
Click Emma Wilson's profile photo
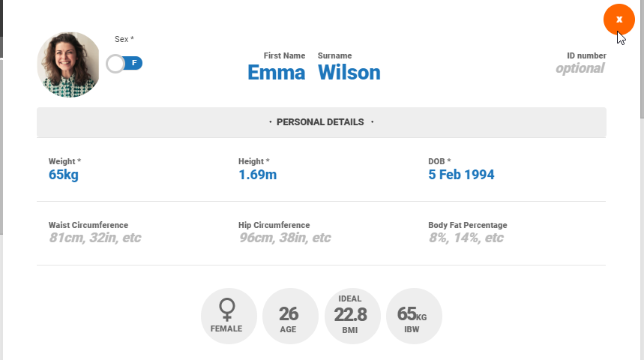68,64
